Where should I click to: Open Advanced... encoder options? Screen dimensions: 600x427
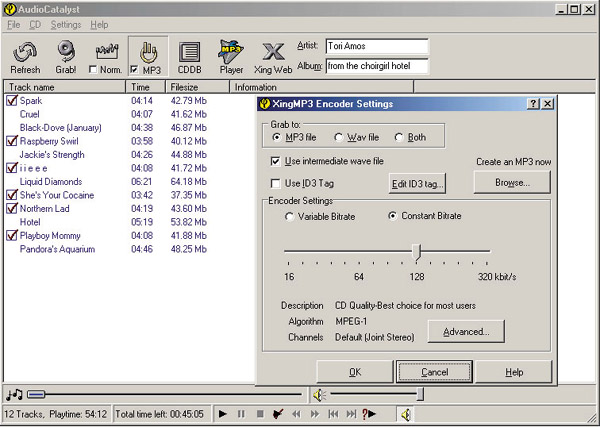tap(466, 332)
